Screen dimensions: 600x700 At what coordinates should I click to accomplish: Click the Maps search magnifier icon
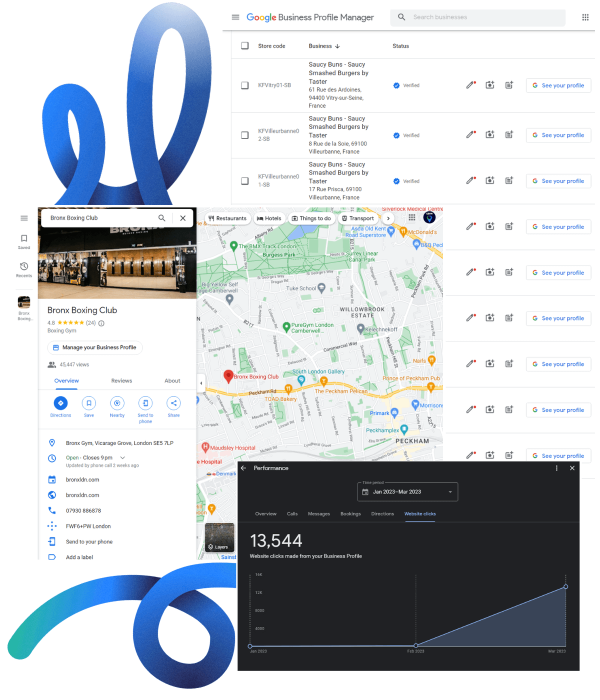[161, 218]
